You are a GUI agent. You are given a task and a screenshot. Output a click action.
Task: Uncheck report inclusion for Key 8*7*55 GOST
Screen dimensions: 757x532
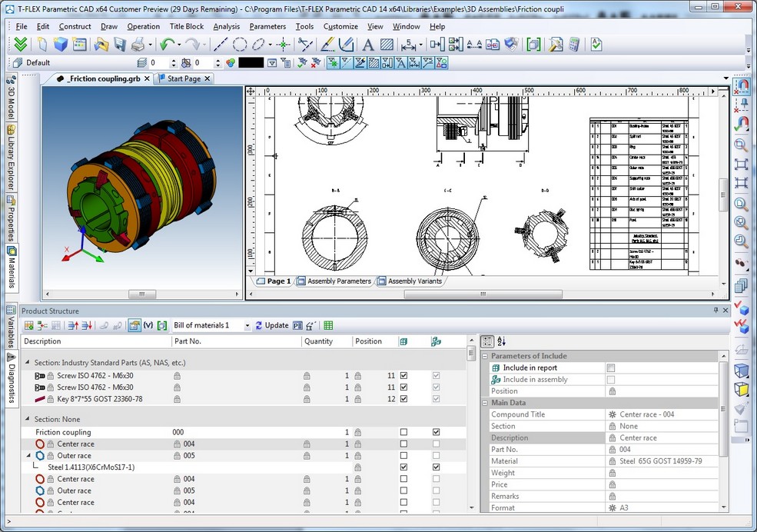click(x=403, y=399)
